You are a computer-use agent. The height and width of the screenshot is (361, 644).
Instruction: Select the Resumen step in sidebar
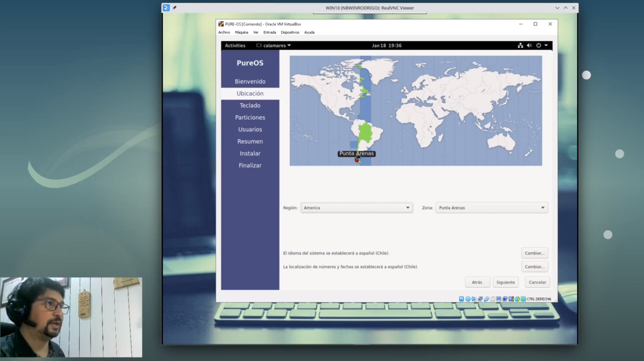[250, 141]
